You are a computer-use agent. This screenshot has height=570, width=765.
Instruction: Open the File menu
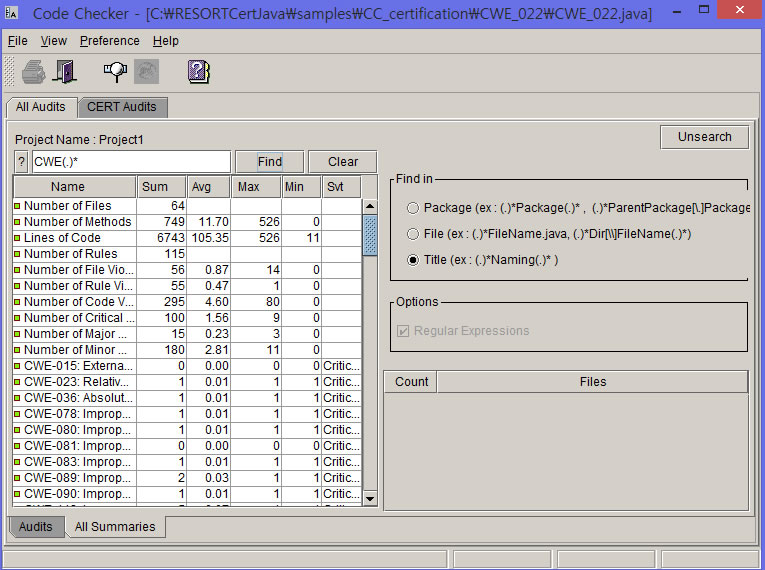(18, 41)
